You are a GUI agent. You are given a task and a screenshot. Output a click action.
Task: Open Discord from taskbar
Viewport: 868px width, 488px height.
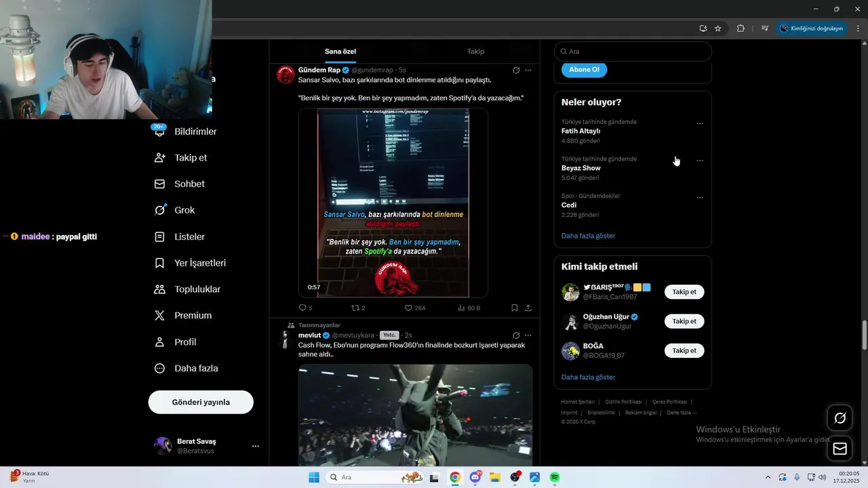[x=475, y=477]
